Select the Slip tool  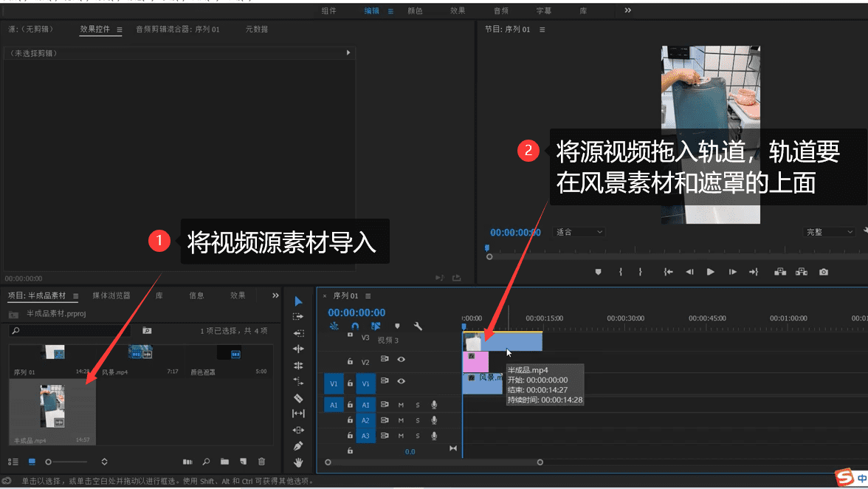[x=298, y=414]
